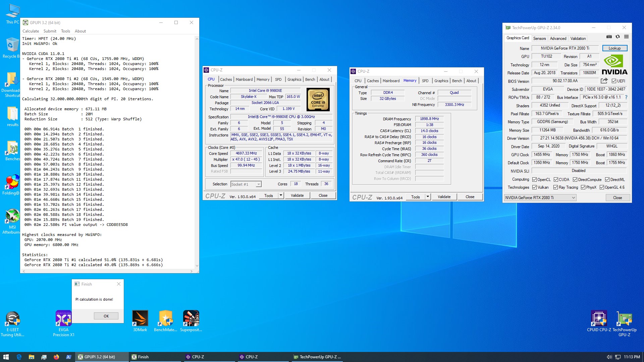Toggle the Ray Tracing checkbox
Image resolution: width=644 pixels, height=362 pixels.
point(555,187)
